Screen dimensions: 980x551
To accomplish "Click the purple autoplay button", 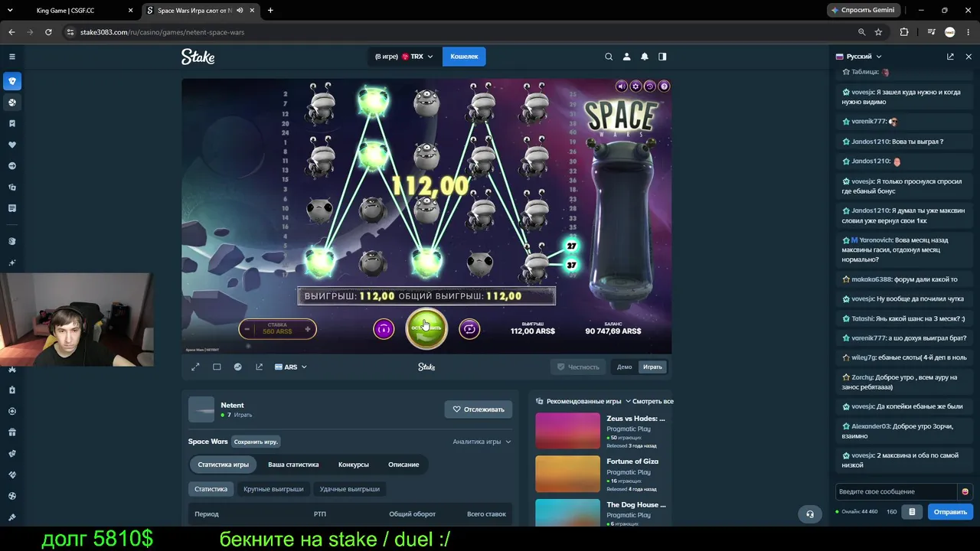I will click(469, 329).
